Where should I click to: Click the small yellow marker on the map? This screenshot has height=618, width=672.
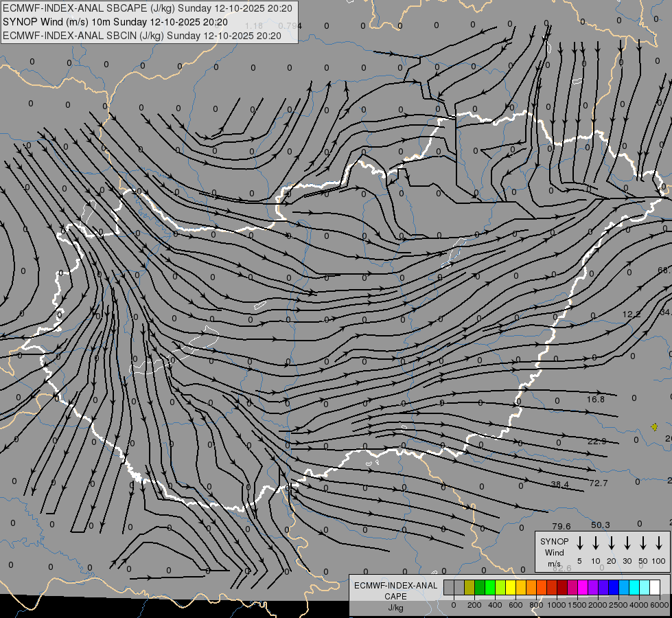tap(654, 426)
